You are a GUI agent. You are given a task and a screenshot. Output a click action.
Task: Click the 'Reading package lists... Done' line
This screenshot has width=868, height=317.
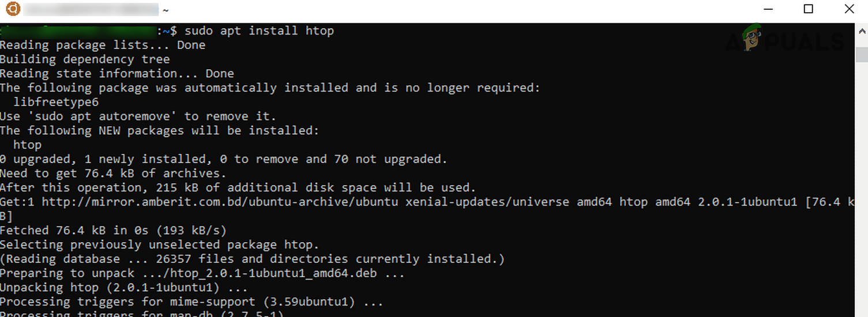(103, 45)
